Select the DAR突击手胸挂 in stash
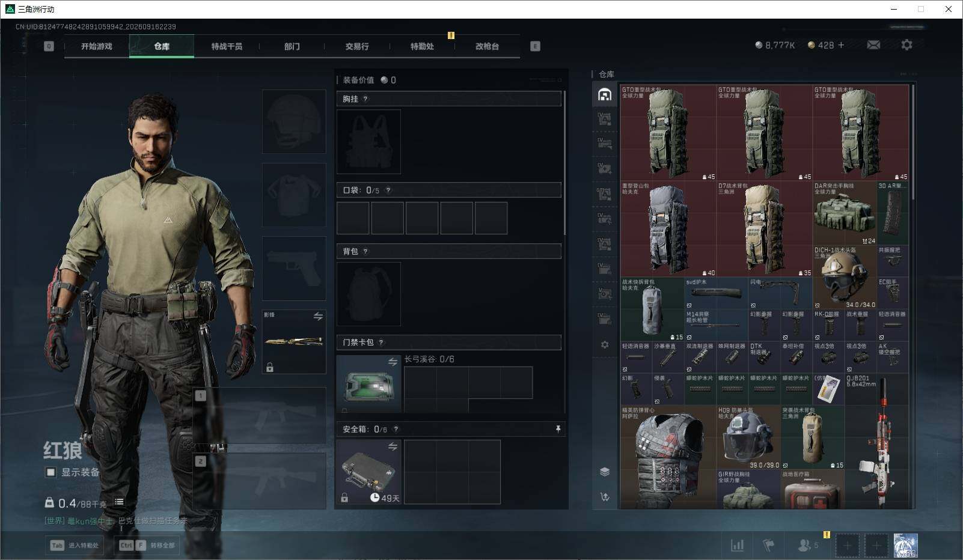Screen dimensions: 963x560 point(845,213)
